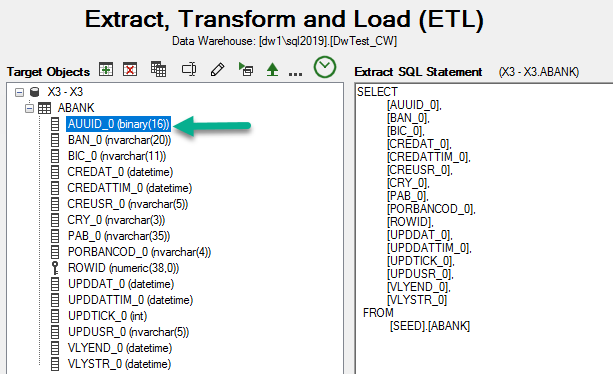This screenshot has height=374, width=613.
Task: Select the AUUID_0 (binary(16)) column
Action: point(118,124)
